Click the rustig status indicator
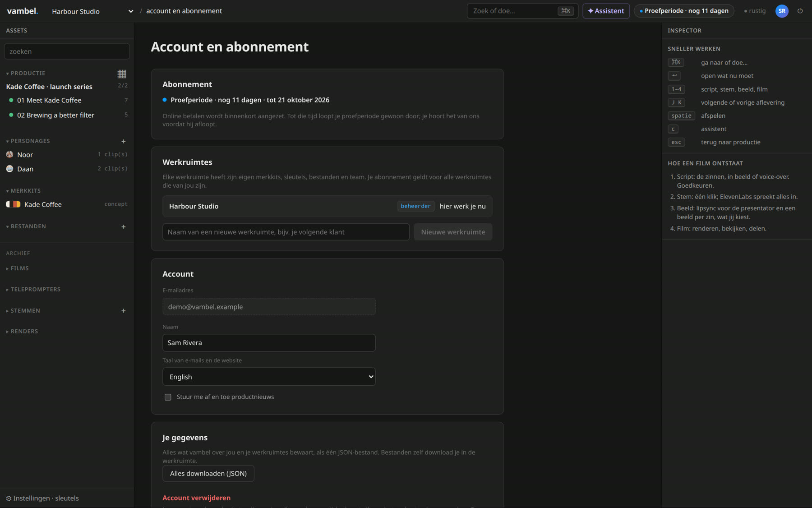812x508 pixels. click(x=755, y=11)
